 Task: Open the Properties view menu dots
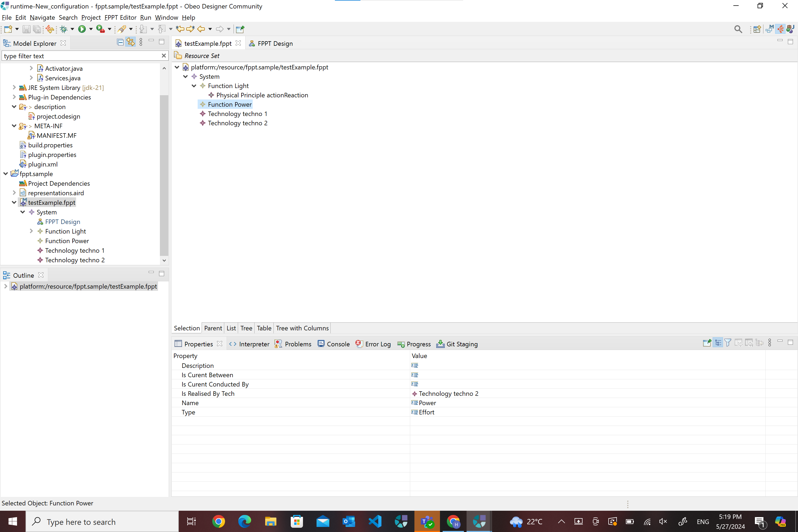coord(770,343)
